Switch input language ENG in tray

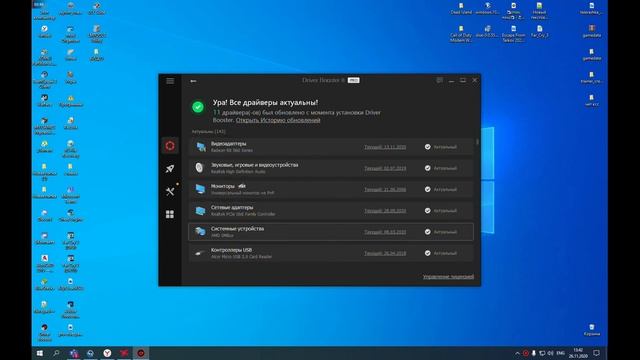[x=561, y=353]
